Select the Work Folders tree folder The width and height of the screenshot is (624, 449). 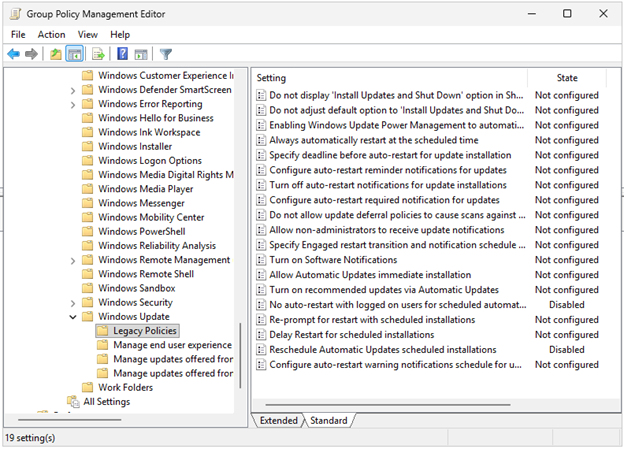[x=125, y=388]
